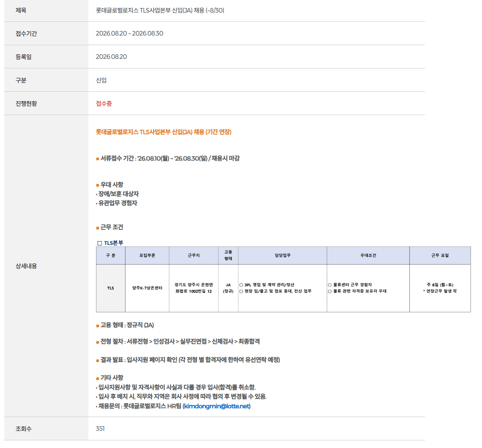The height and width of the screenshot is (448, 482).
Task: Select the '서류접수 기간' line
Action: pyautogui.click(x=168, y=158)
